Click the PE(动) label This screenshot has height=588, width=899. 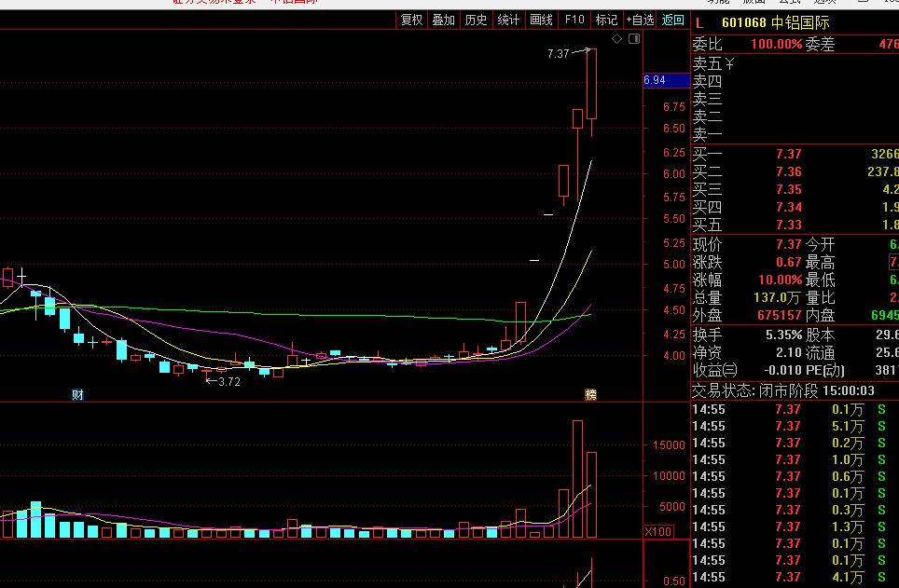click(825, 371)
